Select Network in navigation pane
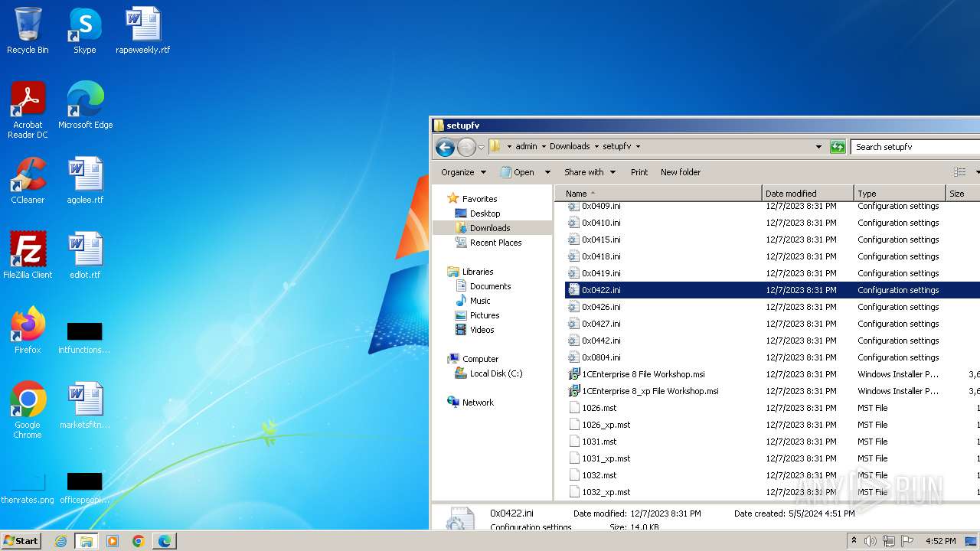 point(478,403)
